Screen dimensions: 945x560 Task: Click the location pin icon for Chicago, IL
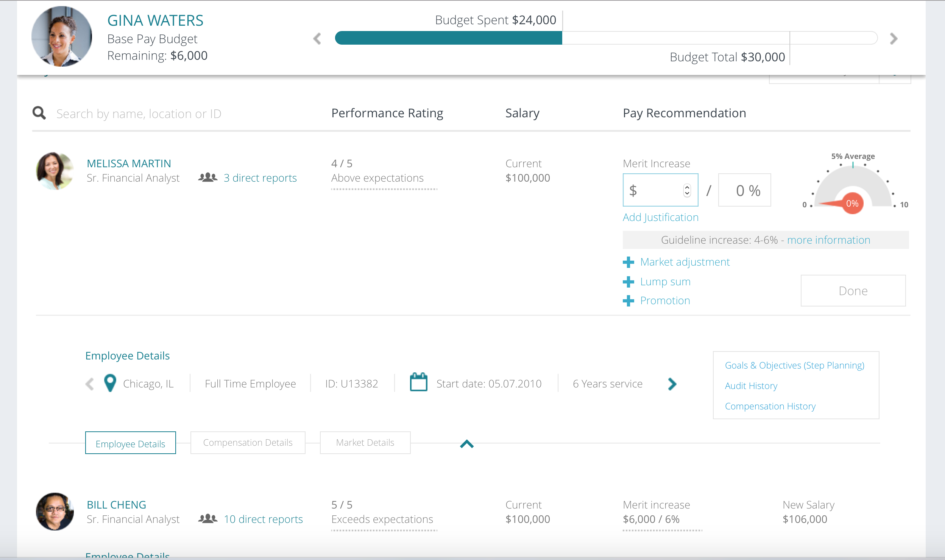(109, 383)
